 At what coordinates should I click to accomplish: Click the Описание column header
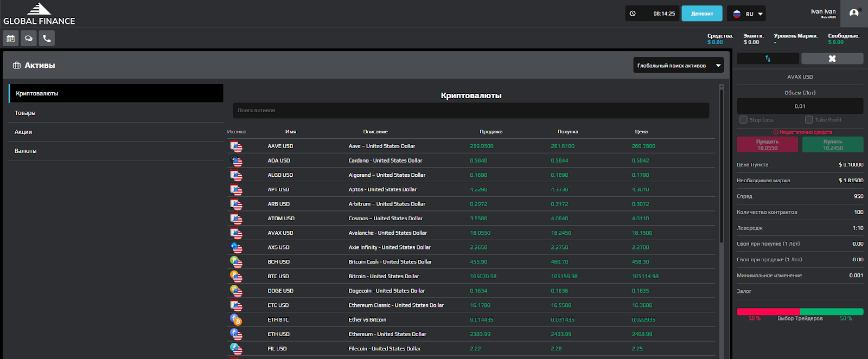click(375, 132)
